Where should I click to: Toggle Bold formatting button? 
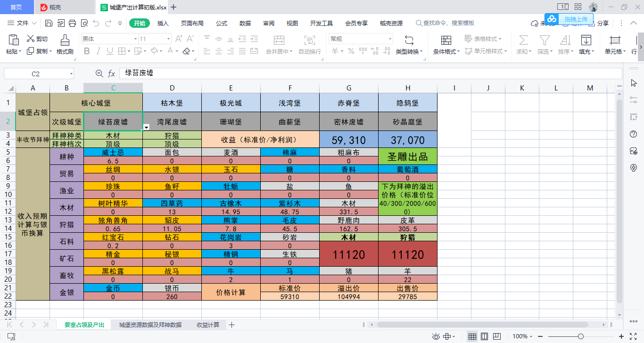click(86, 51)
